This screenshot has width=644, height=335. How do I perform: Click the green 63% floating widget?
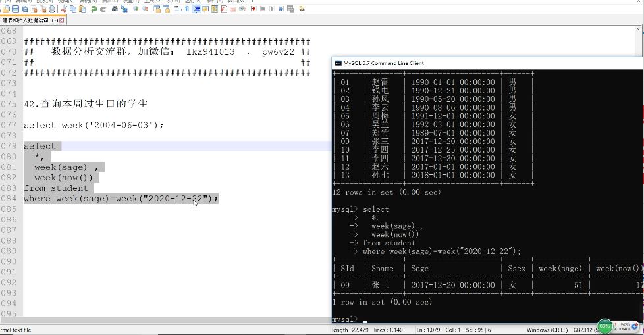[604, 326]
